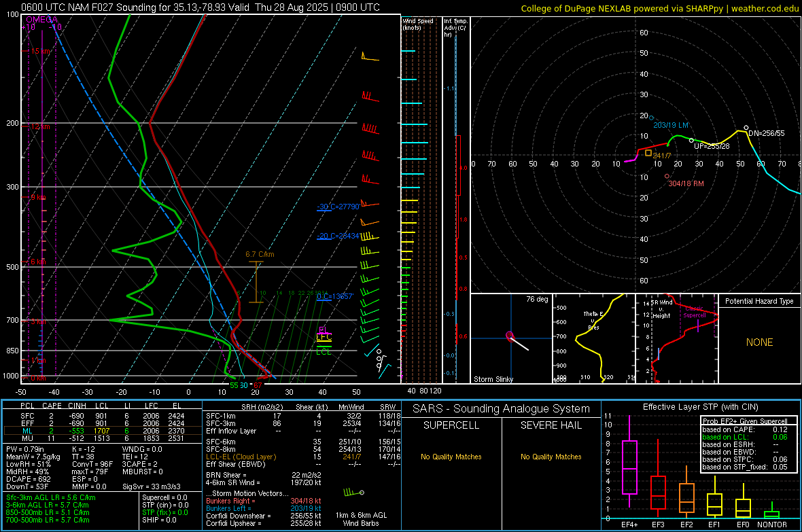Viewport: 802px width, 532px height.
Task: Click the Corfidi Downshear = 256/55 kt line
Action: 264,516
